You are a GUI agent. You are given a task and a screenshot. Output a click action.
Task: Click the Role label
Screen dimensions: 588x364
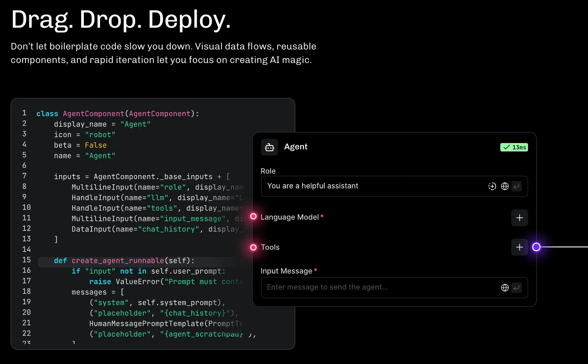click(x=268, y=171)
